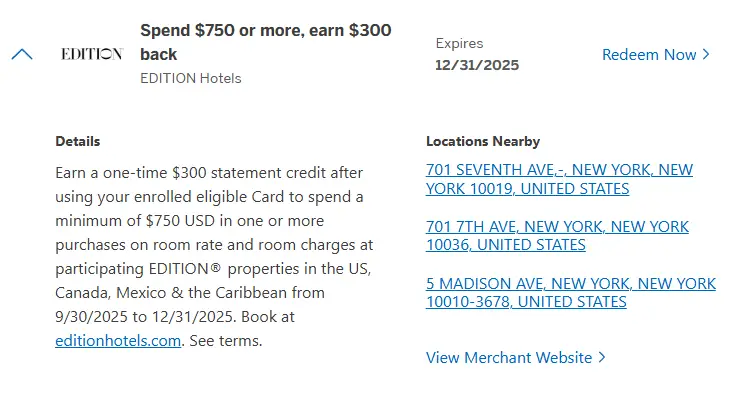753x403 pixels.
Task: Click the Redeem Now link
Action: (x=649, y=54)
